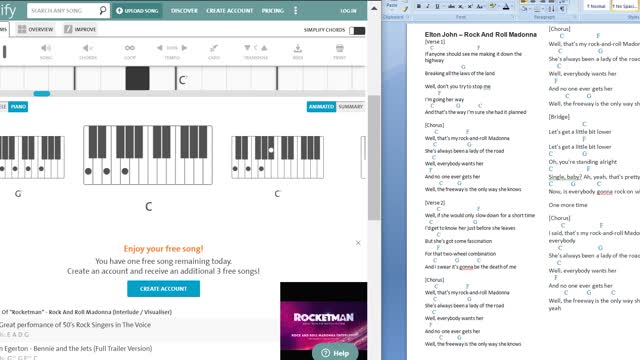Toggle Bold in Word ribbon

tap(418, 6)
